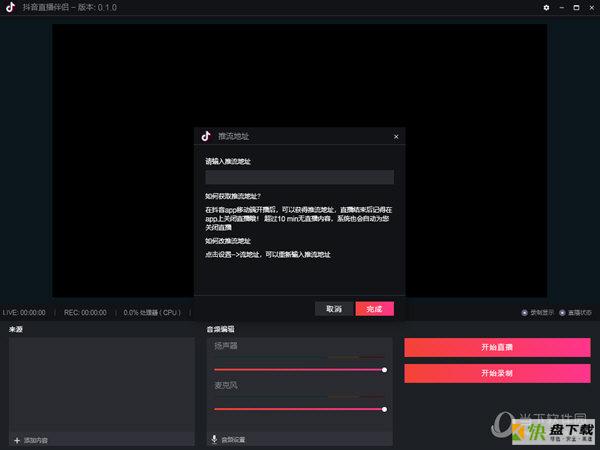Click the REC: 00:00:00 status text
This screenshot has width=600, height=450.
coord(85,313)
